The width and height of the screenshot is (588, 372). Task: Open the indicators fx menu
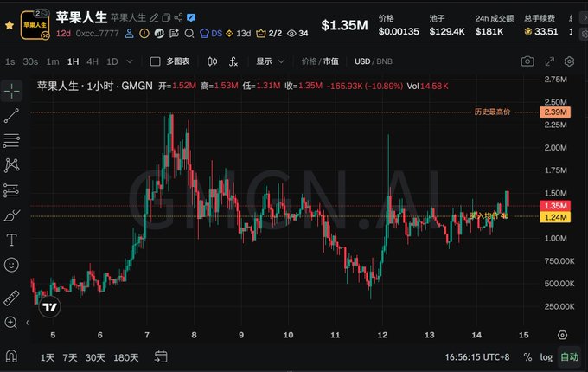click(233, 61)
